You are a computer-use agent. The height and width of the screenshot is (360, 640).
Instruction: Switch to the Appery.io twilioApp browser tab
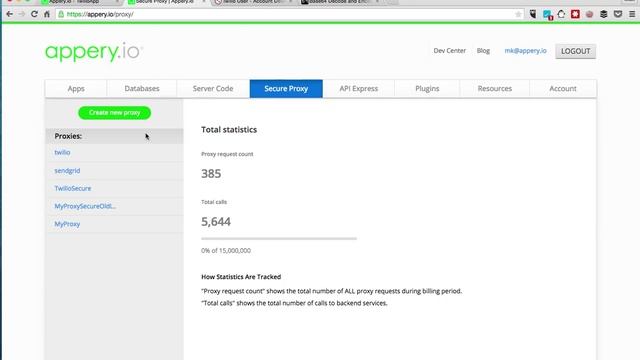pos(80,2)
